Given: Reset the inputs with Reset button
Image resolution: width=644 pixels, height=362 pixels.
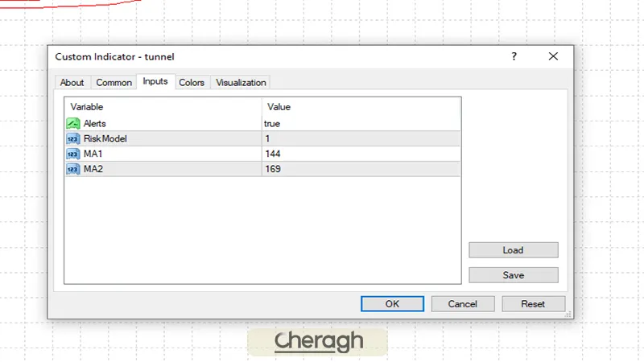Looking at the screenshot, I should pyautogui.click(x=533, y=304).
